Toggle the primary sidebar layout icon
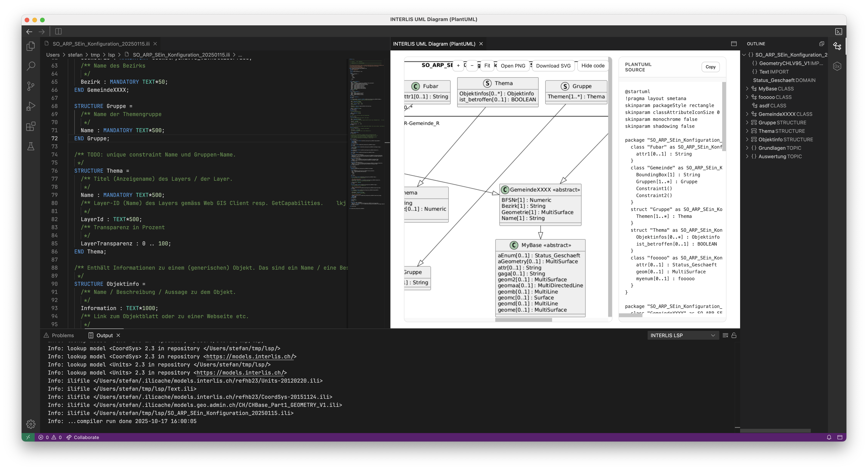 (x=58, y=32)
